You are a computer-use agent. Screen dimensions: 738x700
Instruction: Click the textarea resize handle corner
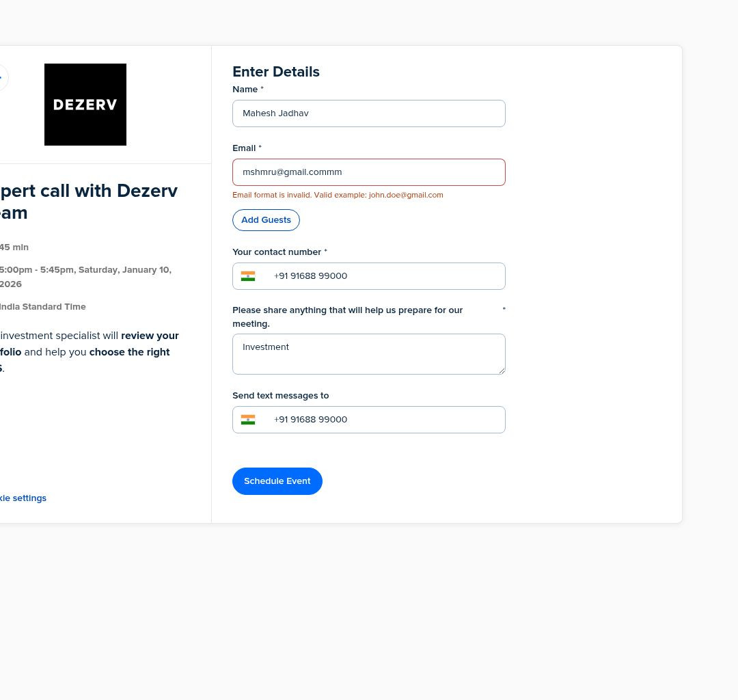[502, 371]
